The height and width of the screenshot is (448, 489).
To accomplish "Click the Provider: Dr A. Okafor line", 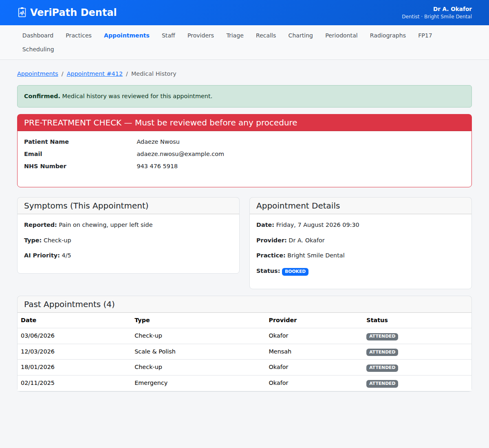I will (x=291, y=240).
